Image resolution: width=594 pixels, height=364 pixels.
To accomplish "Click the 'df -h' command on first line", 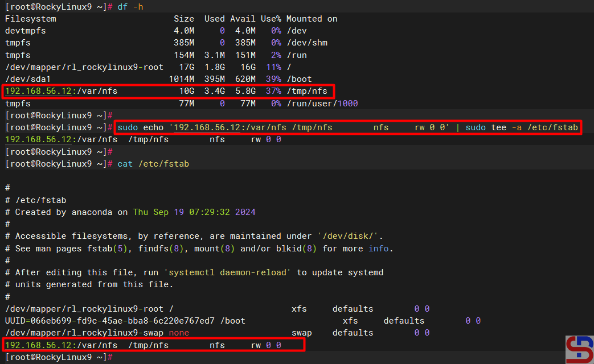I will [130, 6].
